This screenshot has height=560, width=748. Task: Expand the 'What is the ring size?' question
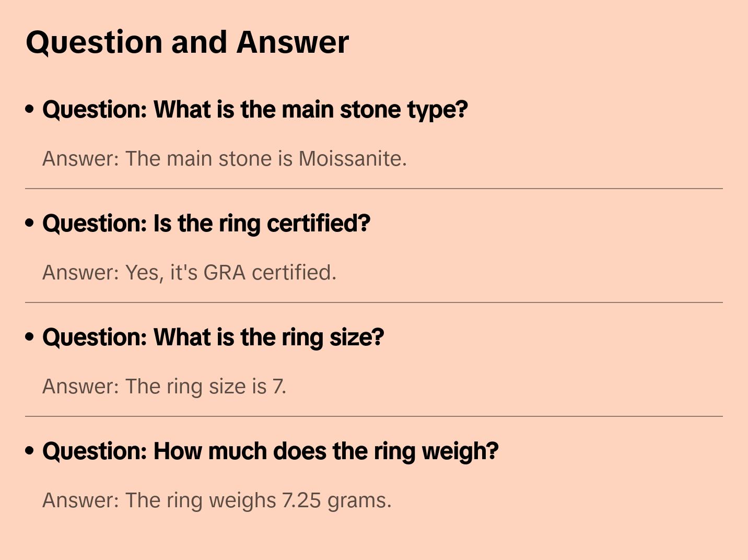click(213, 337)
